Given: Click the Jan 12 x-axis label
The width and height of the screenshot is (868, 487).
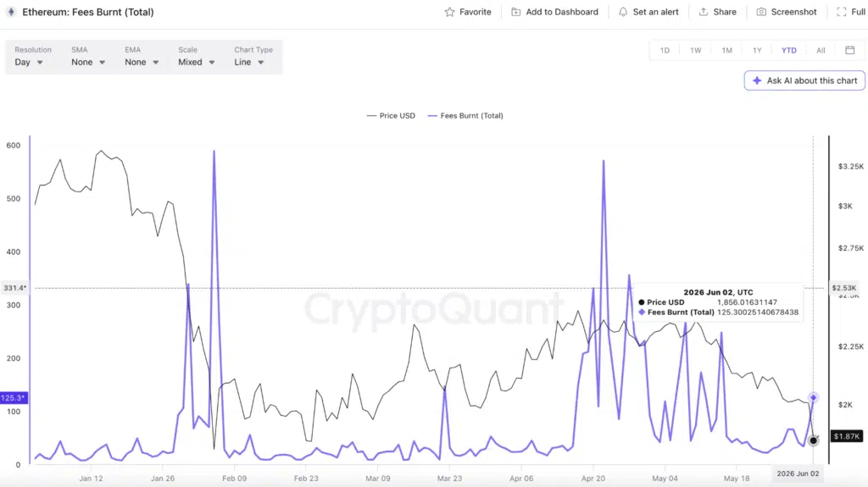Looking at the screenshot, I should [x=91, y=479].
